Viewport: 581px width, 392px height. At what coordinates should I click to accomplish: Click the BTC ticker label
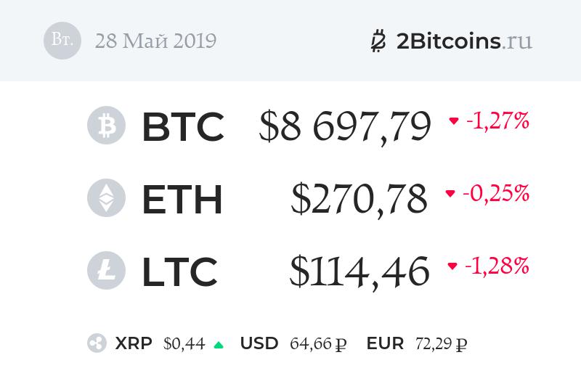(x=182, y=126)
